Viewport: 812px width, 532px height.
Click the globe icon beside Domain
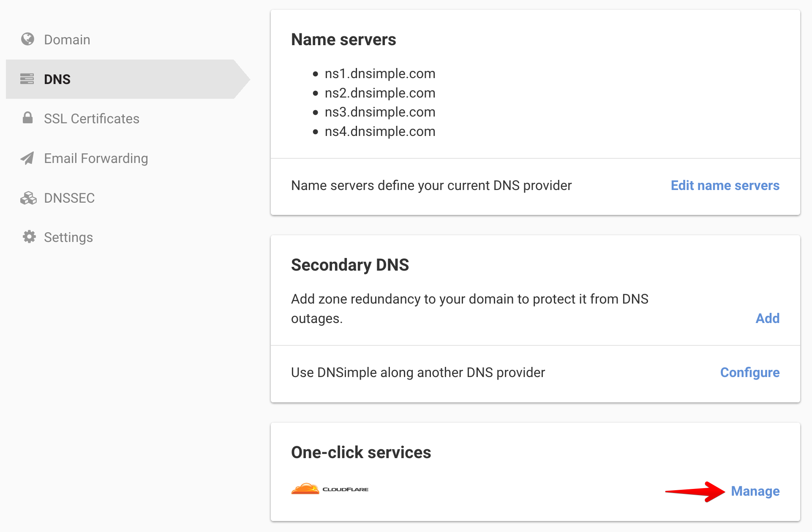28,39
